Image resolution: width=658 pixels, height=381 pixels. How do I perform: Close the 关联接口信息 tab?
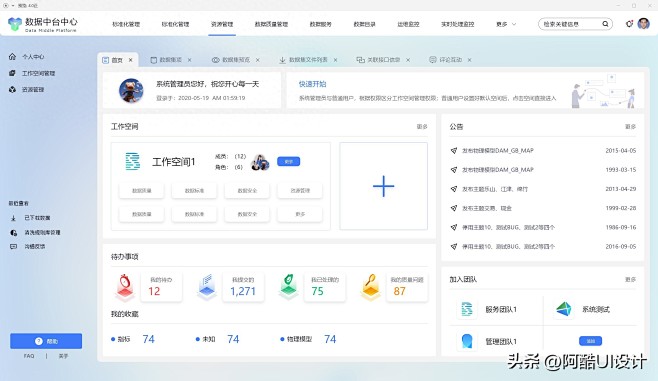pyautogui.click(x=408, y=60)
